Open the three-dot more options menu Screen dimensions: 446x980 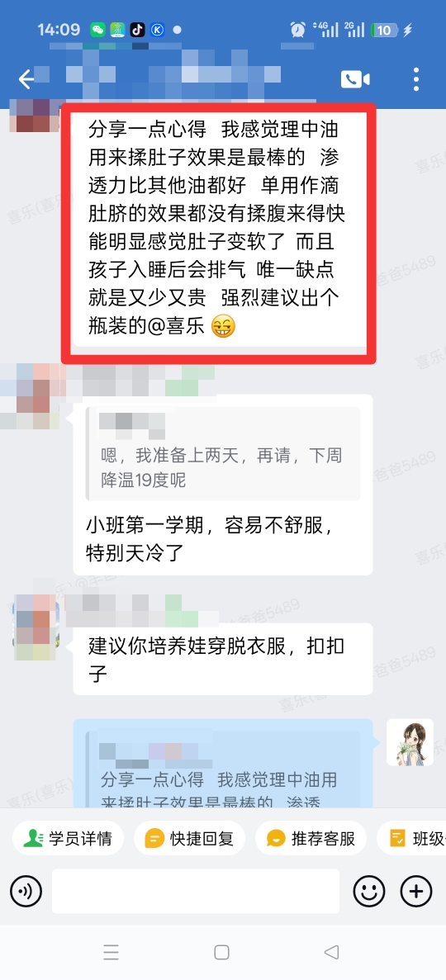click(x=416, y=79)
